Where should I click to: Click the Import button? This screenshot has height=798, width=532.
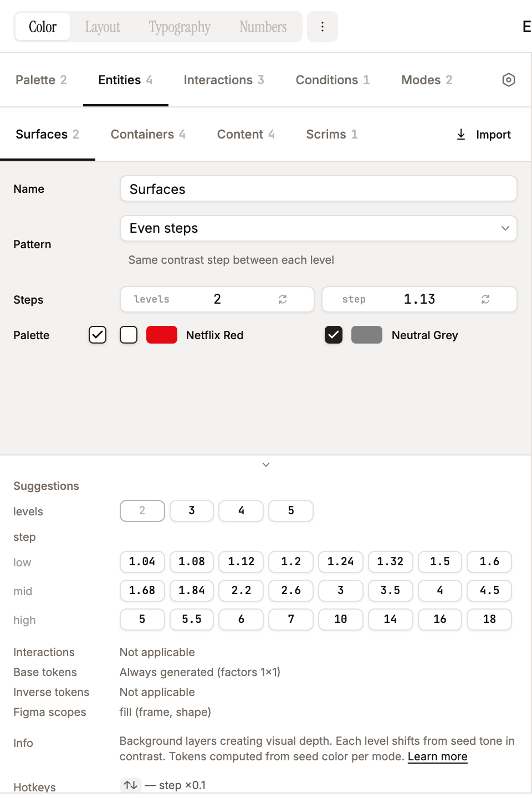click(x=483, y=134)
